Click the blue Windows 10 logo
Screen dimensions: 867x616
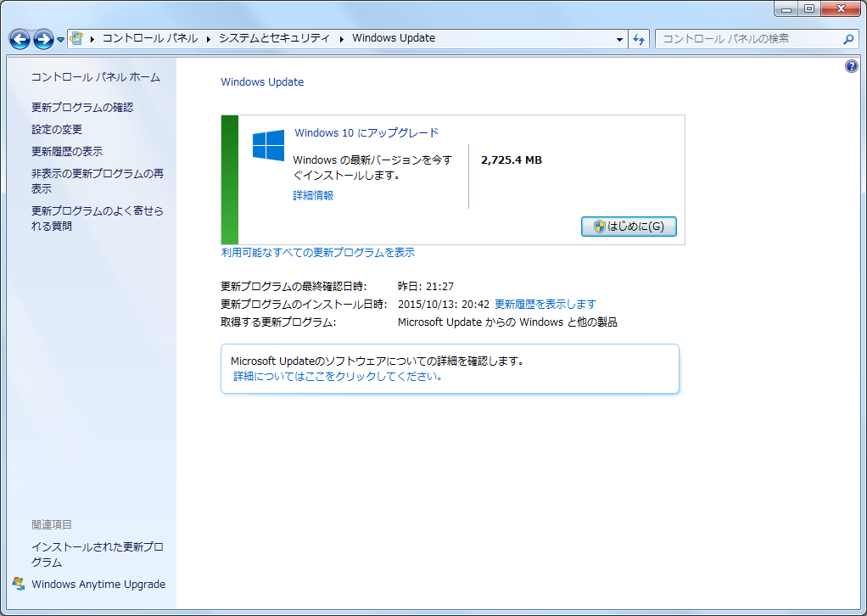(x=268, y=145)
